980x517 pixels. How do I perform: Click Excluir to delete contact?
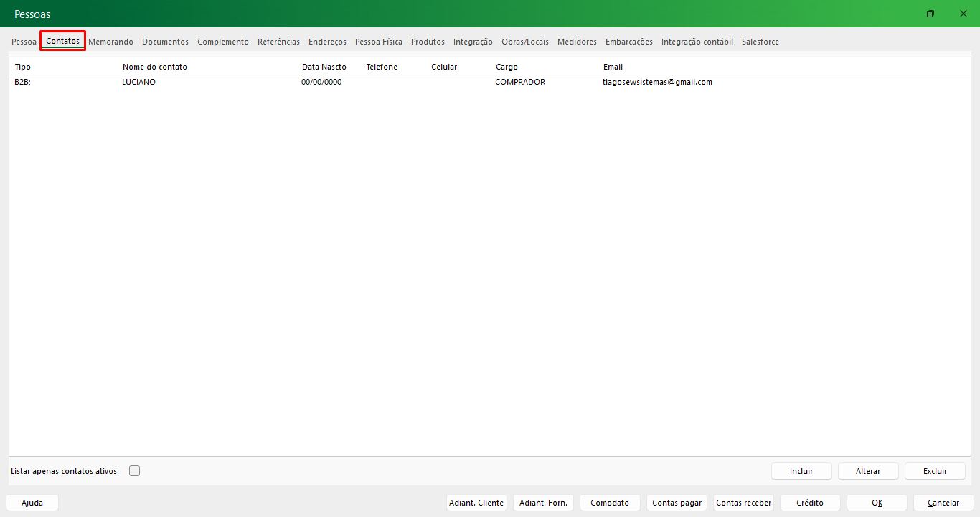[x=935, y=471]
